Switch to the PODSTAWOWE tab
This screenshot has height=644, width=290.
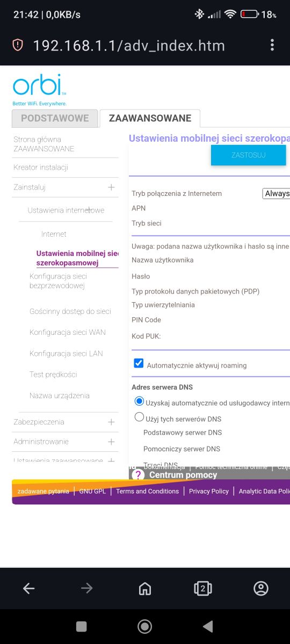(55, 118)
